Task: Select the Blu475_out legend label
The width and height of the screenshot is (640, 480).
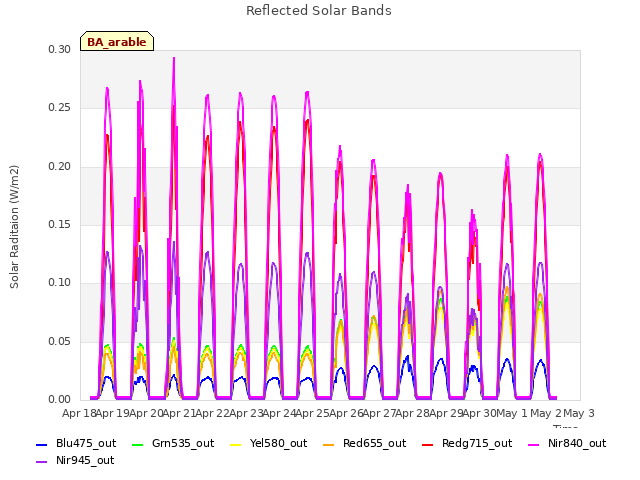Action: coord(86,443)
